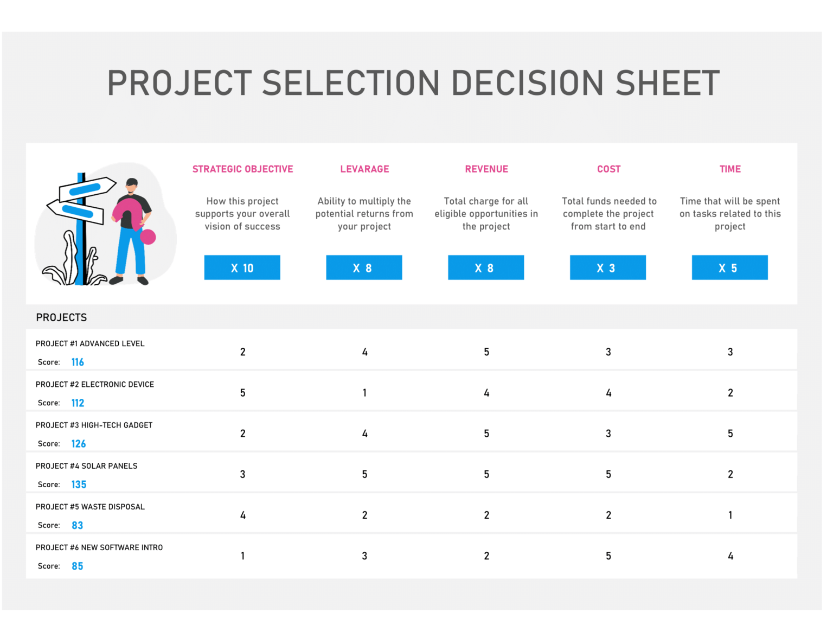The height and width of the screenshot is (644, 833).
Task: Click the X 8 multiplier under Levarage
Action: click(x=364, y=267)
